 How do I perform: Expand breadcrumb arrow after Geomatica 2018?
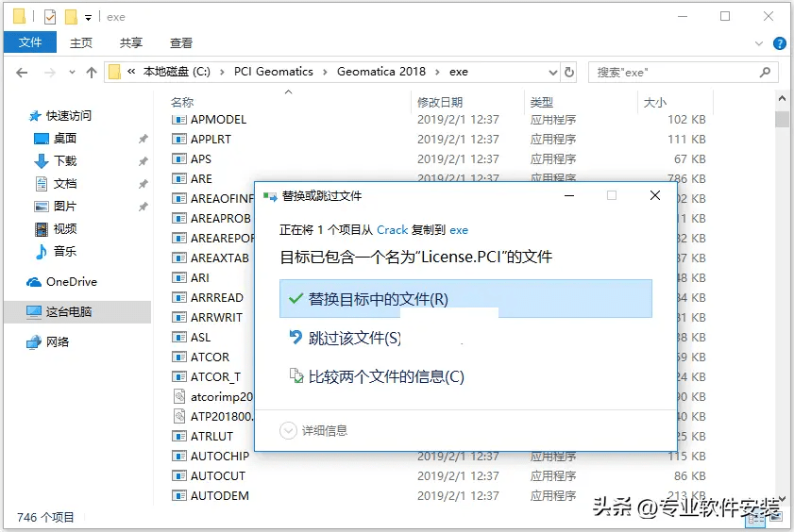(437, 73)
